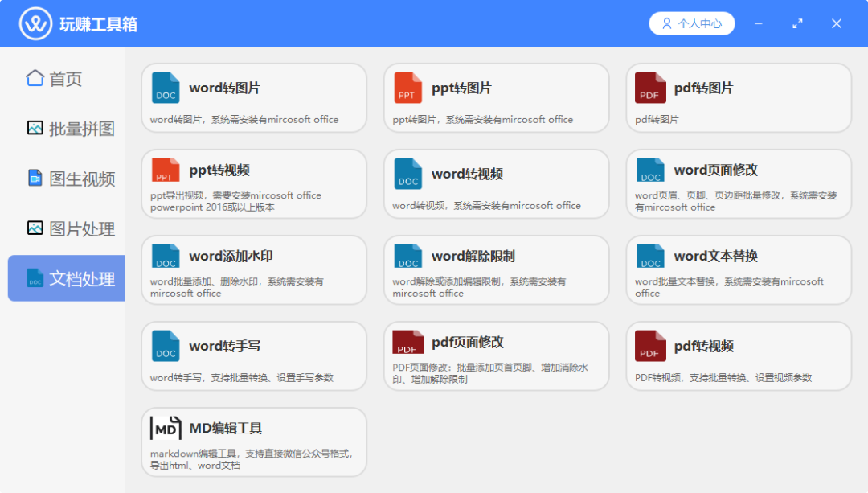Open the pdf页面修改 tool card
The width and height of the screenshot is (868, 493).
pos(497,355)
